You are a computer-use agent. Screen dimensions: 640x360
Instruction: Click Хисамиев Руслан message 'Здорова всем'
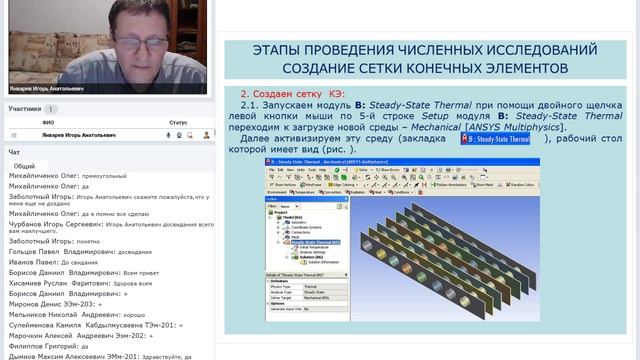(x=132, y=283)
